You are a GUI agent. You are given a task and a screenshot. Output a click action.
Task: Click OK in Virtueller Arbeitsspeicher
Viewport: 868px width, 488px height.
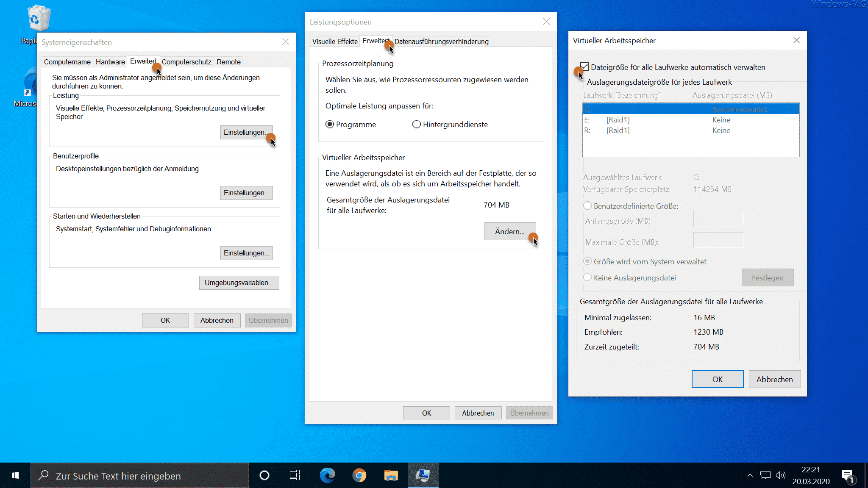tap(718, 379)
